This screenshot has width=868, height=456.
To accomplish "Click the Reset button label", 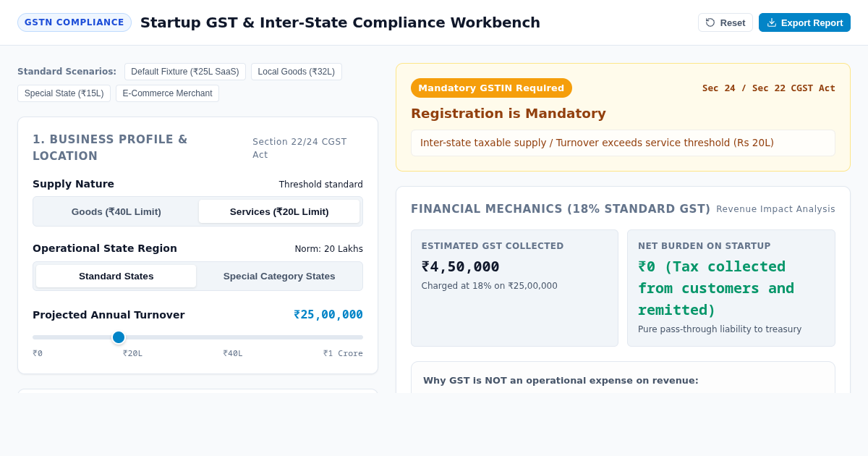I will (733, 22).
